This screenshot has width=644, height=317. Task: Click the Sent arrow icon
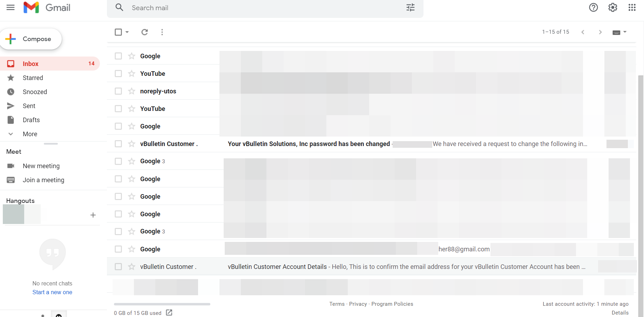pos(11,106)
